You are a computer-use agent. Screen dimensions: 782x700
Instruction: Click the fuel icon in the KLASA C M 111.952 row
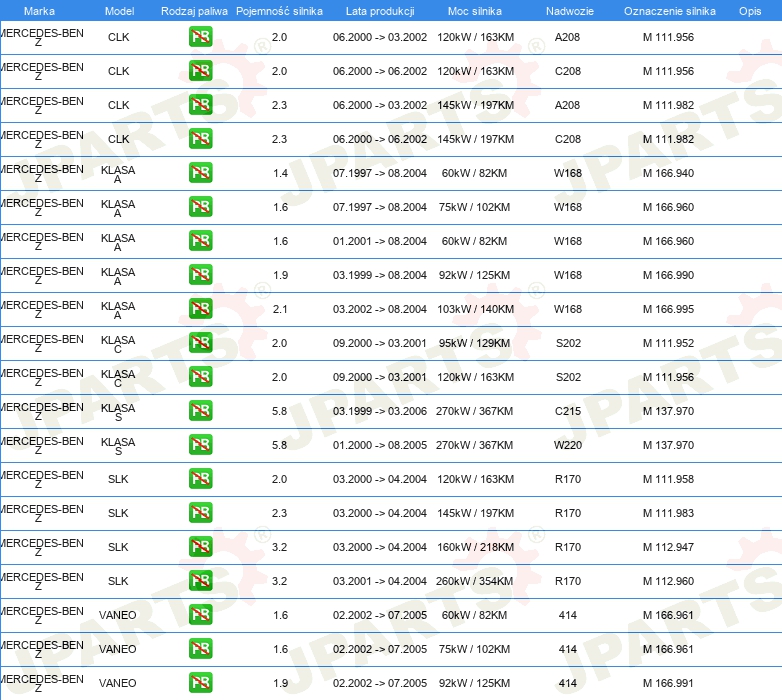point(200,342)
